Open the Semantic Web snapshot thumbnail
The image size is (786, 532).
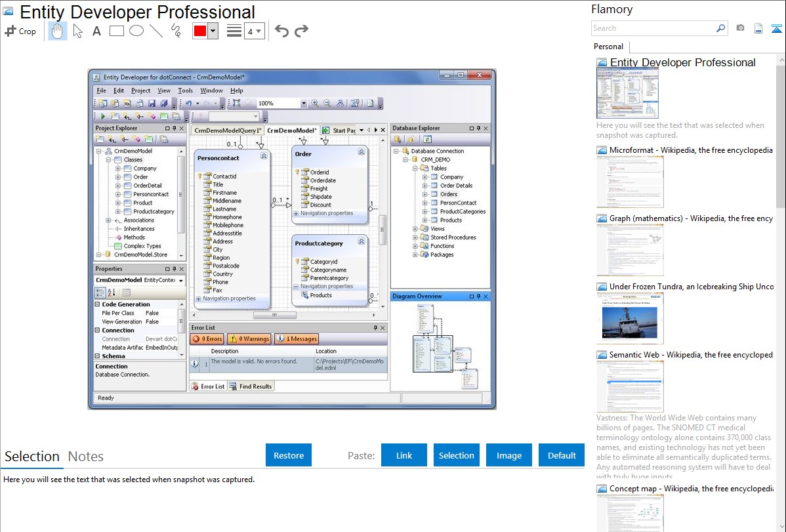click(x=630, y=386)
